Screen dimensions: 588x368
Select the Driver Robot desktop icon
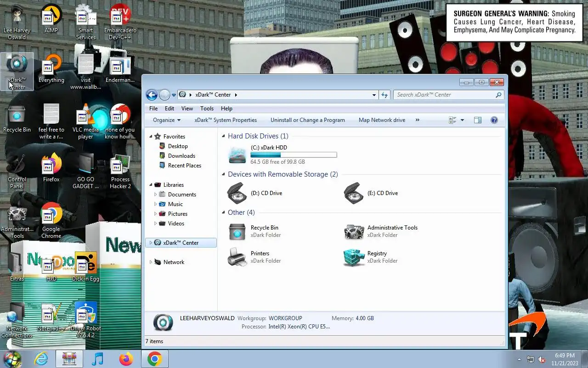(x=86, y=320)
